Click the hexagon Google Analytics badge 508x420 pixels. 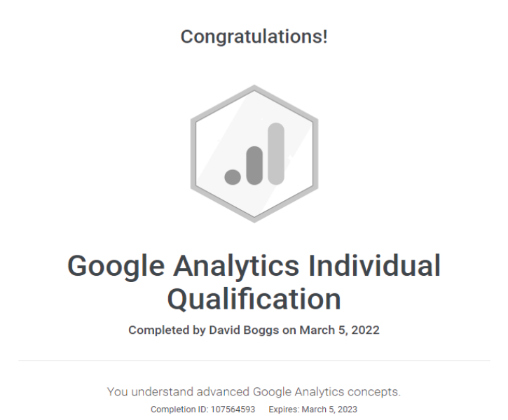254,154
